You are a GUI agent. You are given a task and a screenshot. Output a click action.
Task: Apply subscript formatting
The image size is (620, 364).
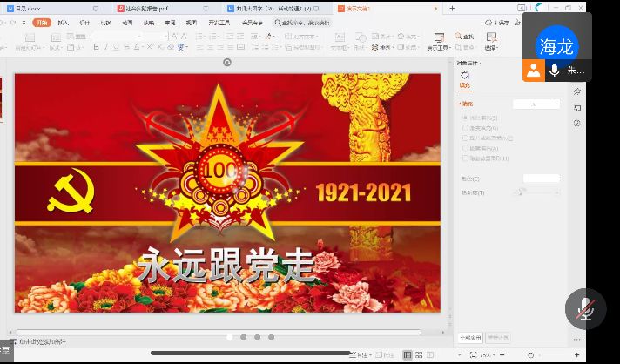159,47
